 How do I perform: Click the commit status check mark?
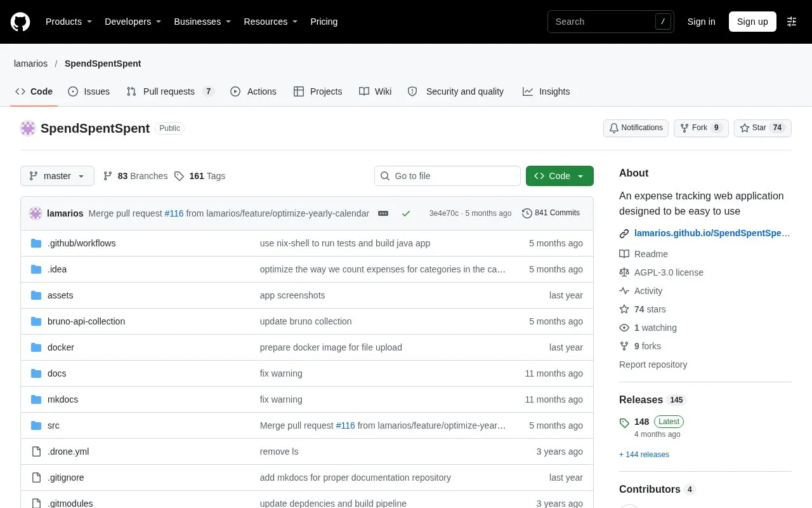[x=406, y=213]
